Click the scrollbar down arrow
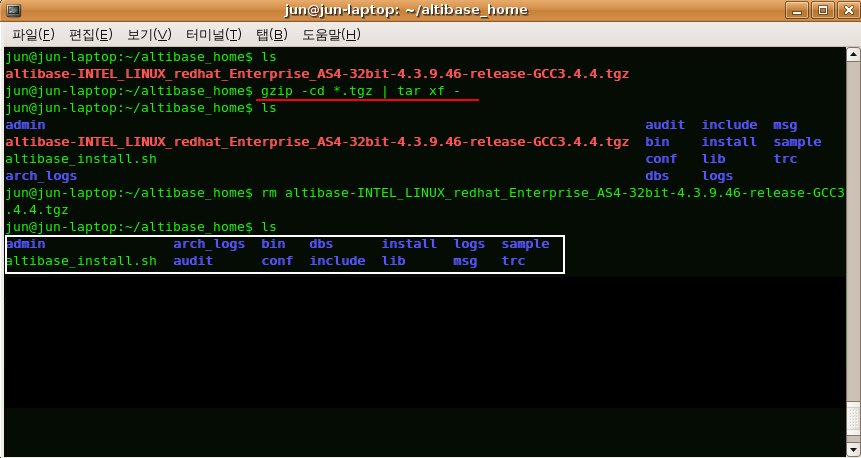The height and width of the screenshot is (458, 861). [853, 450]
